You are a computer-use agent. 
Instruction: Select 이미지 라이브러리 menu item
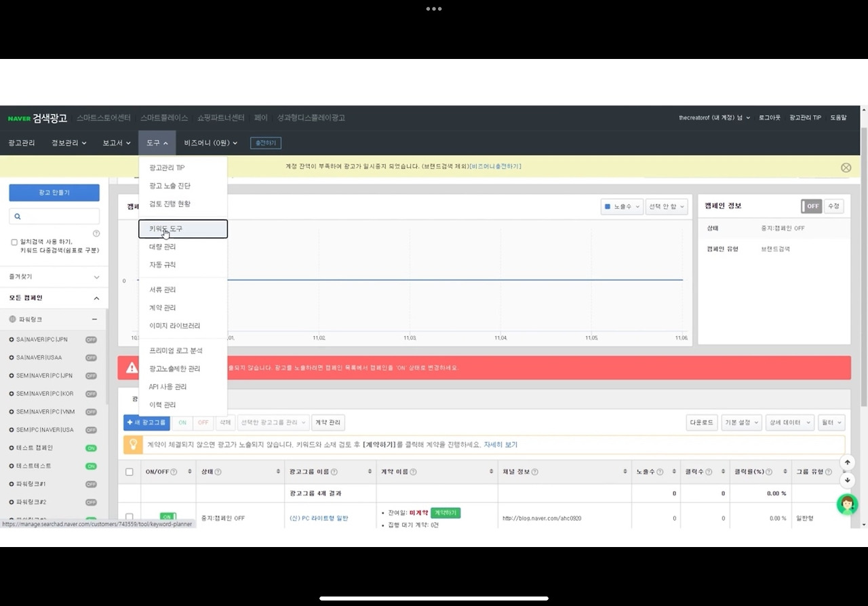183,326
